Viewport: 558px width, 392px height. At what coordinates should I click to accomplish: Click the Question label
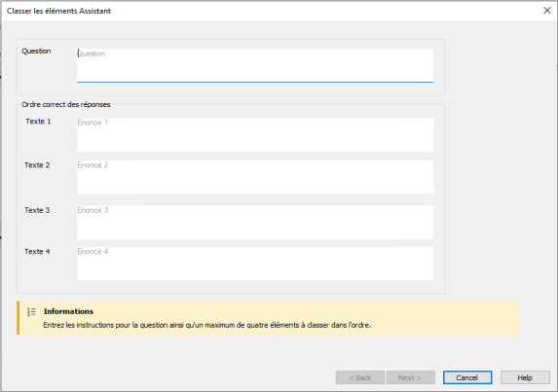tap(36, 52)
